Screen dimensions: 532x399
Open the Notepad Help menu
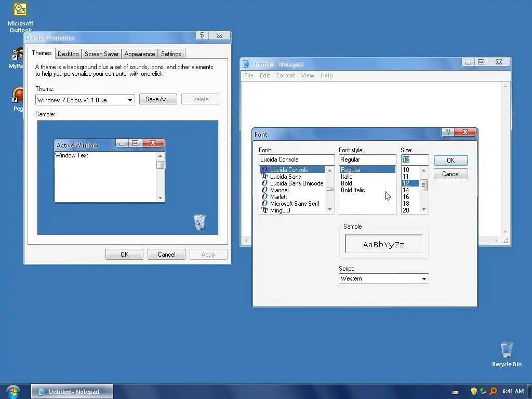coord(326,75)
